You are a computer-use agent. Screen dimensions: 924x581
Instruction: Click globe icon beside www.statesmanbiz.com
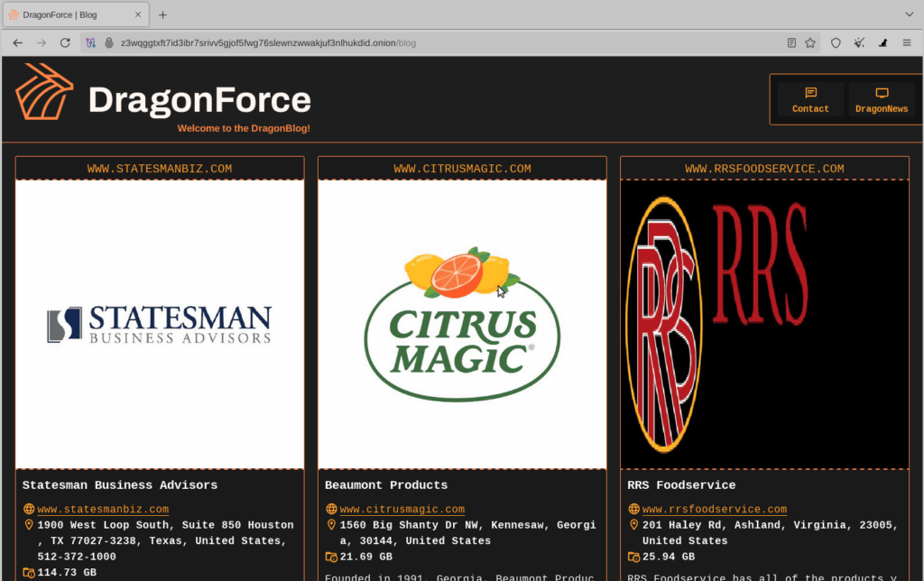28,509
